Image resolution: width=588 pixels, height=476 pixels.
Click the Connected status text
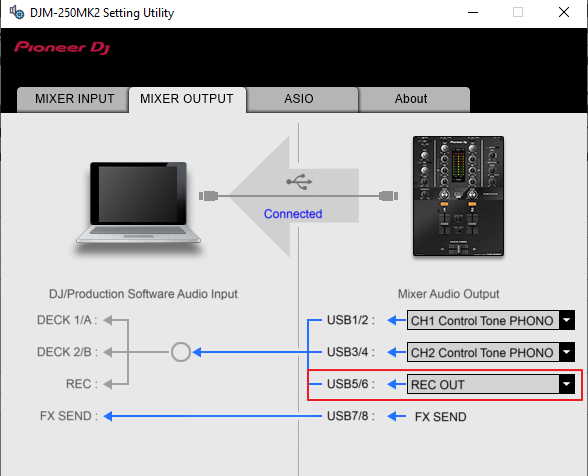[x=293, y=214]
